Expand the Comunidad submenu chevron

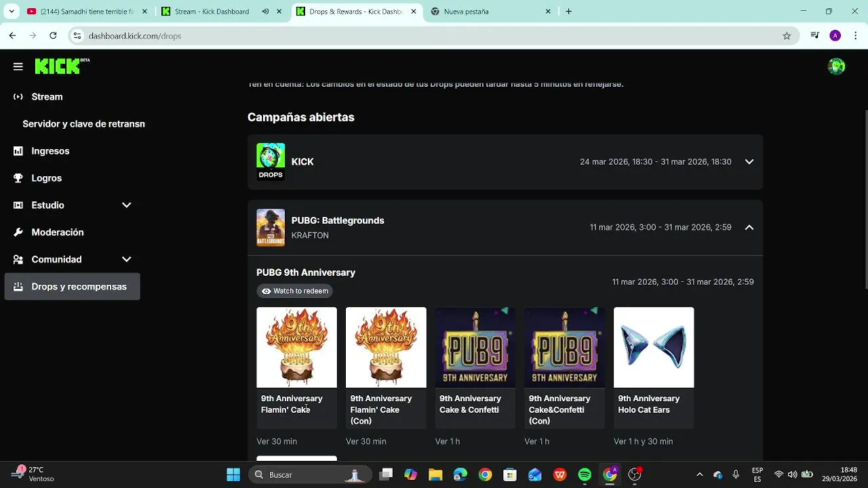pyautogui.click(x=126, y=260)
